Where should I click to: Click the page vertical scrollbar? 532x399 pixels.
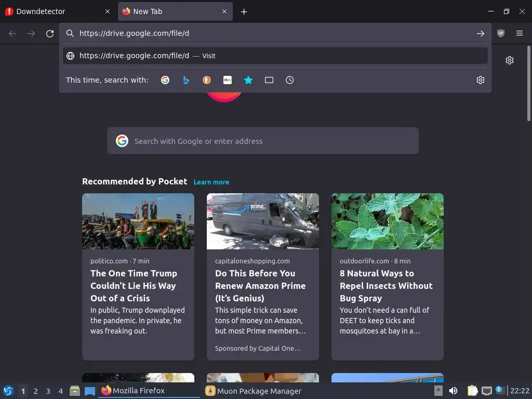528,83
